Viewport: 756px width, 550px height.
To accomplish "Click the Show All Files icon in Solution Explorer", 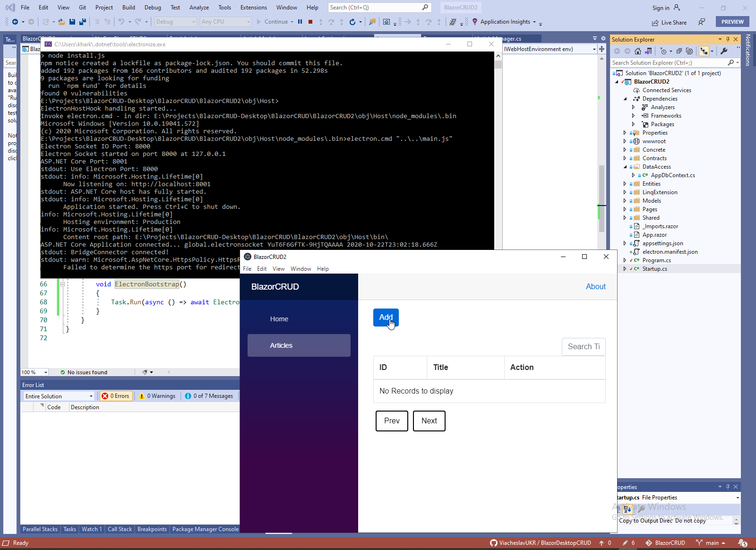I will (689, 51).
